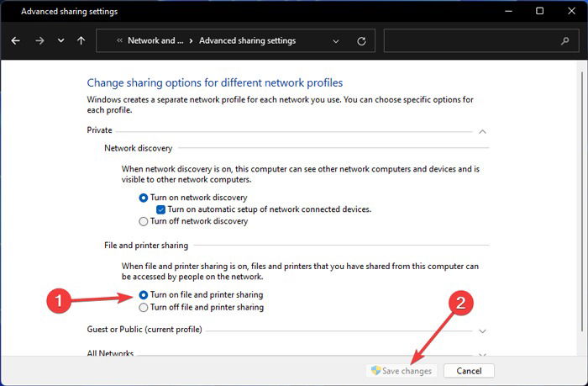The image size is (588, 386).
Task: Open Network and... breadcrumb item
Action: (155, 40)
